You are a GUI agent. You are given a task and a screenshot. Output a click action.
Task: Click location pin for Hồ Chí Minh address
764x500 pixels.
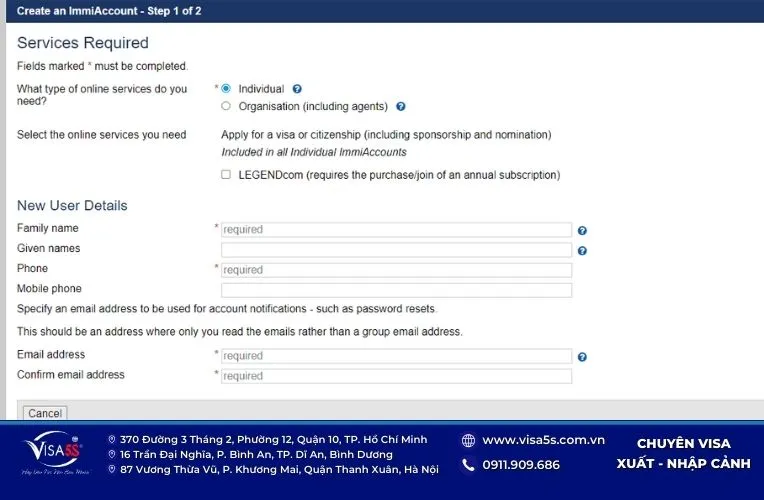click(x=112, y=440)
